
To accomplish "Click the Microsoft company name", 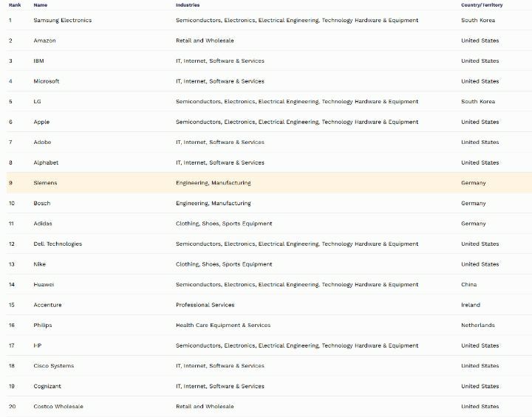I will click(x=47, y=81).
